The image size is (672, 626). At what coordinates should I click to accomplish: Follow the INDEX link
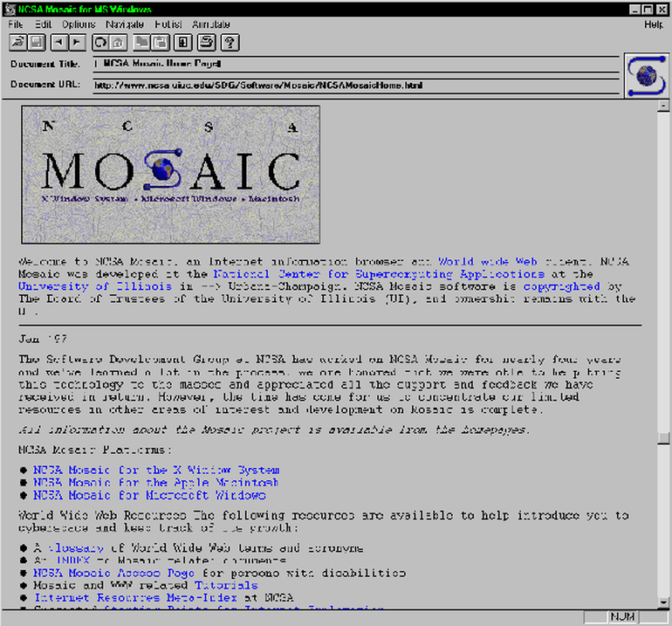tap(73, 561)
